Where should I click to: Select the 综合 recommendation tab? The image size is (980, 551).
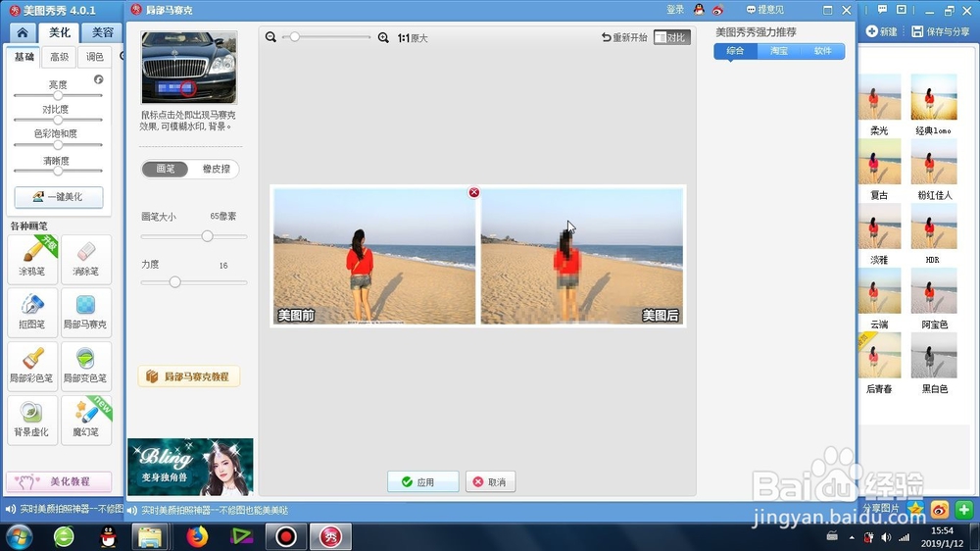pyautogui.click(x=736, y=51)
